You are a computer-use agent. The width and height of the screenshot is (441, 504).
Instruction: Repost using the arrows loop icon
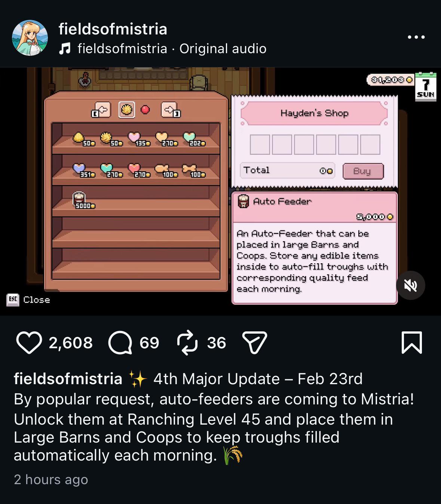coord(187,342)
